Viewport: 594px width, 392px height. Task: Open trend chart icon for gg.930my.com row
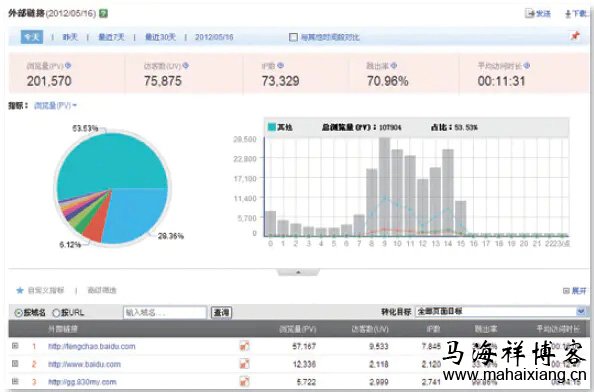[x=244, y=381]
